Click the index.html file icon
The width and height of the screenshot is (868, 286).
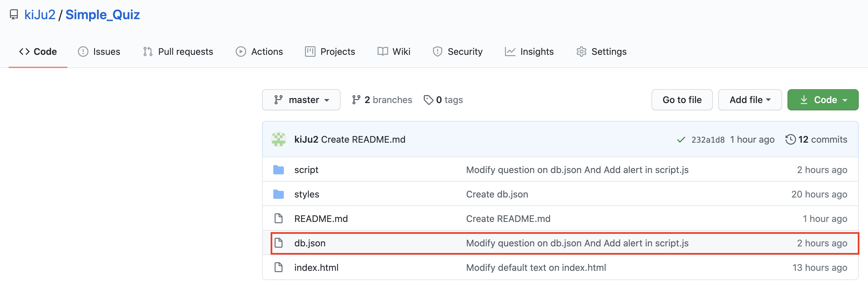(278, 268)
